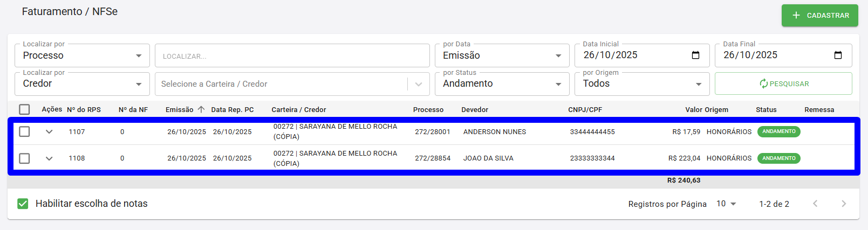Sort by the Emissão column arrow
The image size is (868, 230).
[x=201, y=109]
